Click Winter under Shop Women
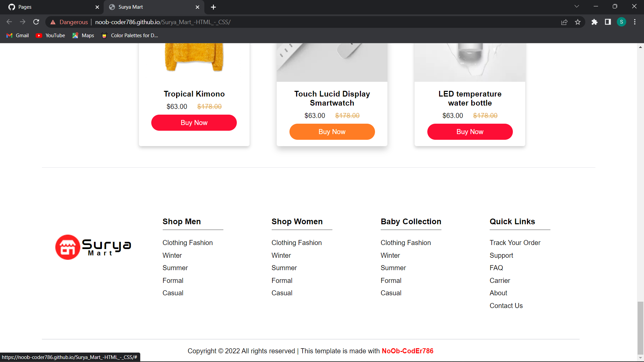 [281, 255]
